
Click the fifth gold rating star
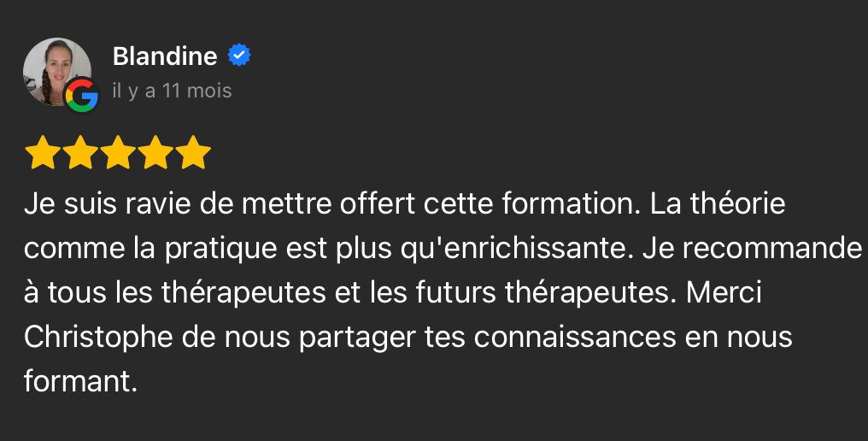click(195, 153)
